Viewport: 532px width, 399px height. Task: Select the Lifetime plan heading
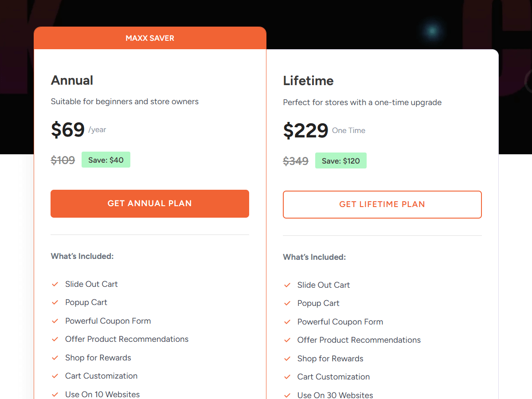coord(308,81)
